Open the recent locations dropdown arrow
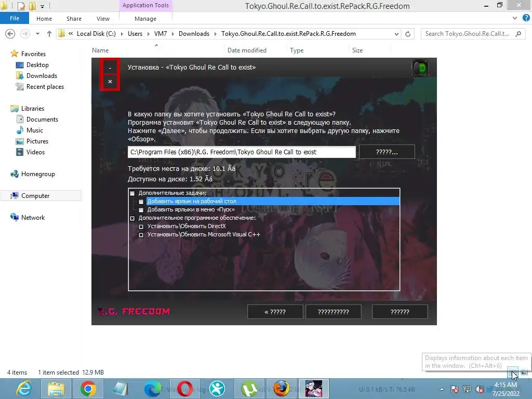Screen dimensions: 532x399 coord(37,34)
